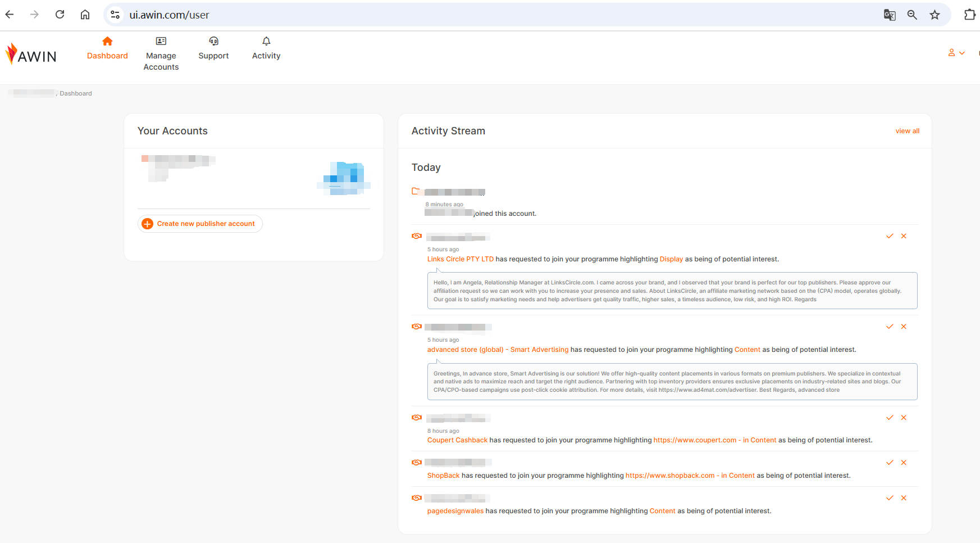Click the AWIN logo

coord(31,55)
